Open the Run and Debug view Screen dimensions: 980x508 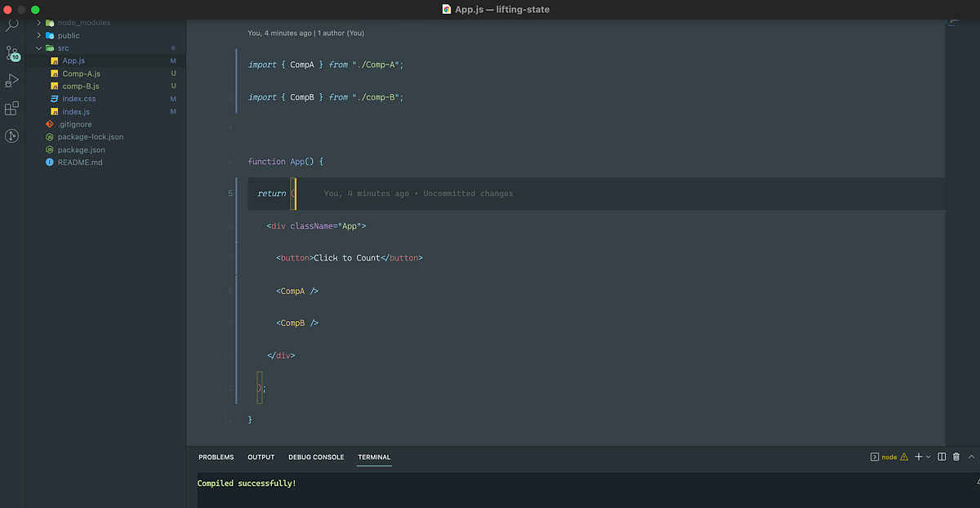pos(12,80)
